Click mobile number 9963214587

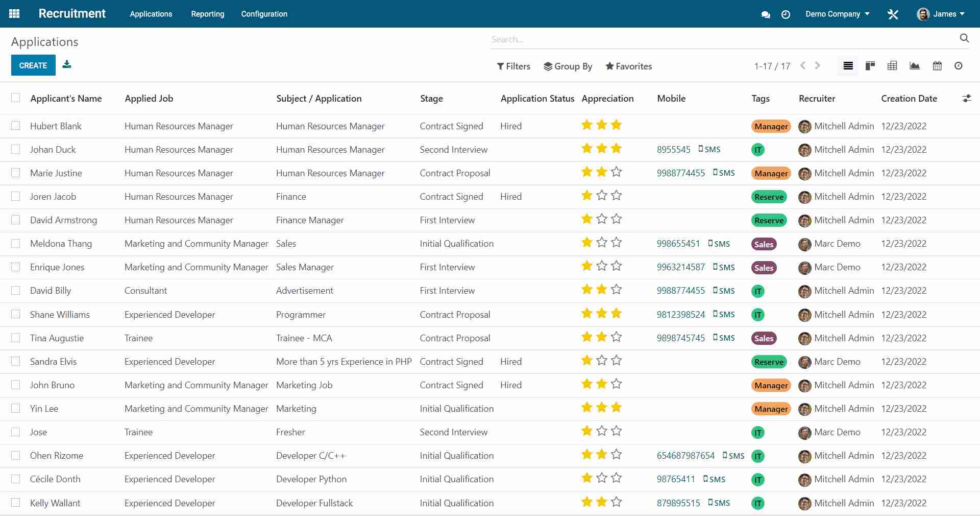point(681,267)
